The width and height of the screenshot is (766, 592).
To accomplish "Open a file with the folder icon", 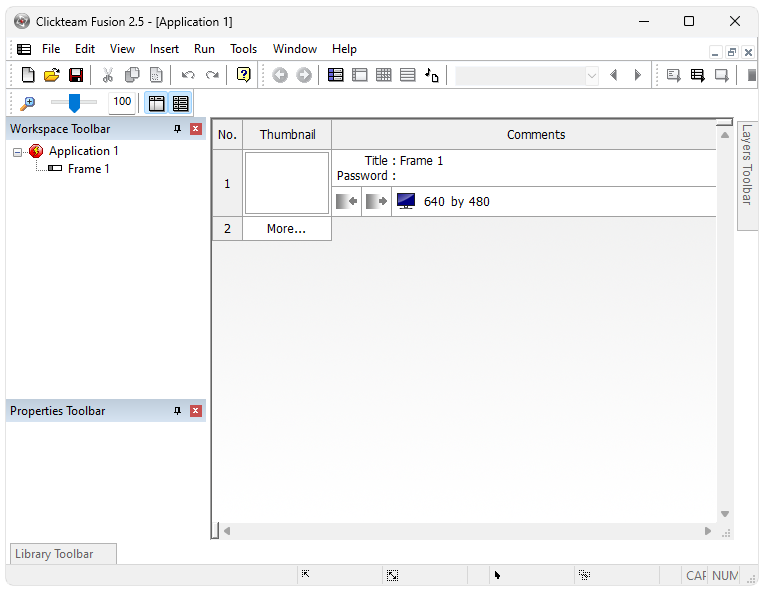I will point(52,75).
